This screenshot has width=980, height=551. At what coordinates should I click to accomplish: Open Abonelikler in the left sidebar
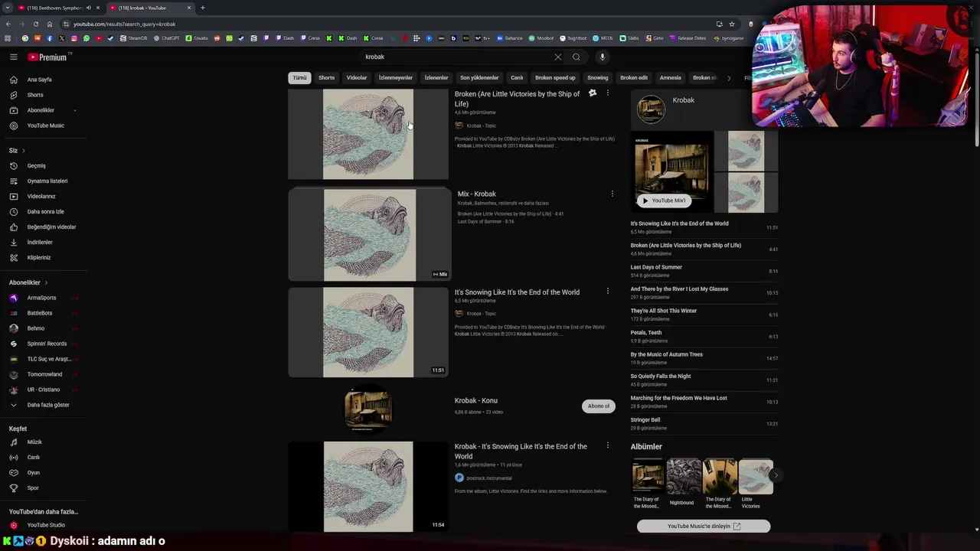pos(42,110)
